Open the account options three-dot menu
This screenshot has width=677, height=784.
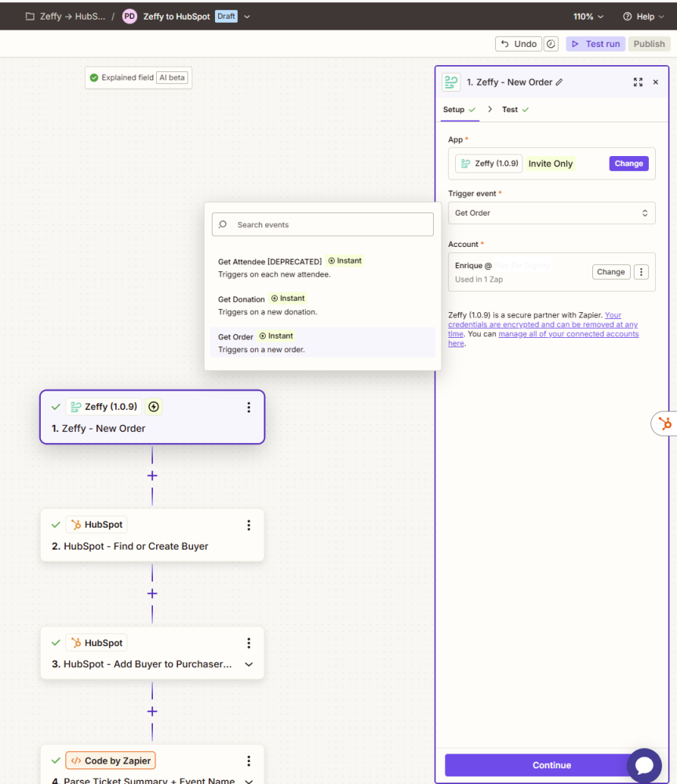641,272
